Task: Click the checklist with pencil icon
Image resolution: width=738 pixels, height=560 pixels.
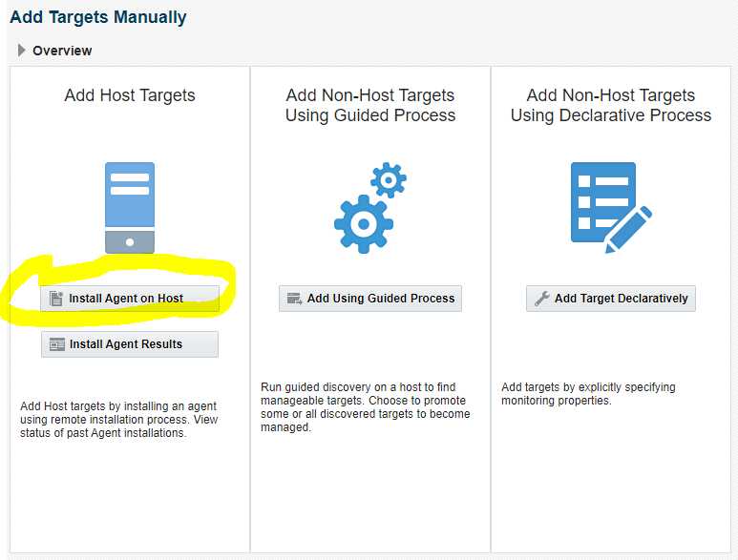Action: point(611,208)
